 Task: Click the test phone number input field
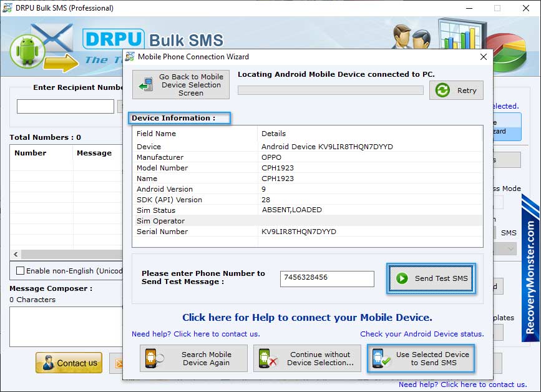327,279
